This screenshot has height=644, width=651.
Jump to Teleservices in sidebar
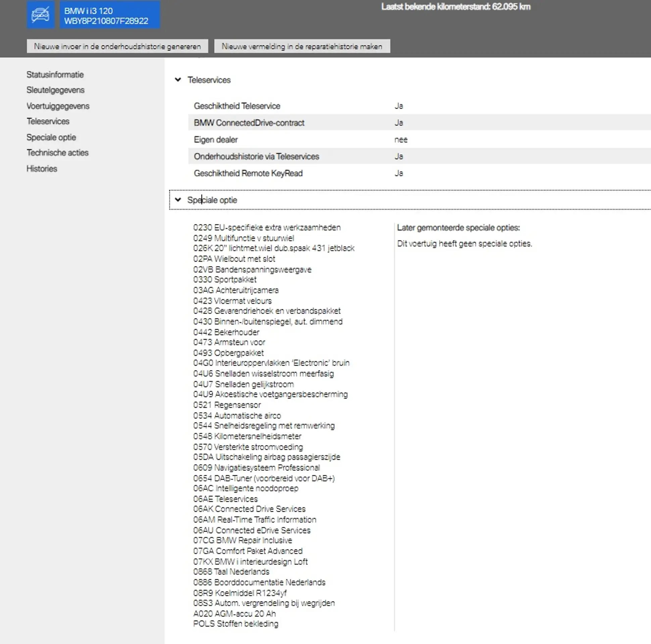point(48,121)
